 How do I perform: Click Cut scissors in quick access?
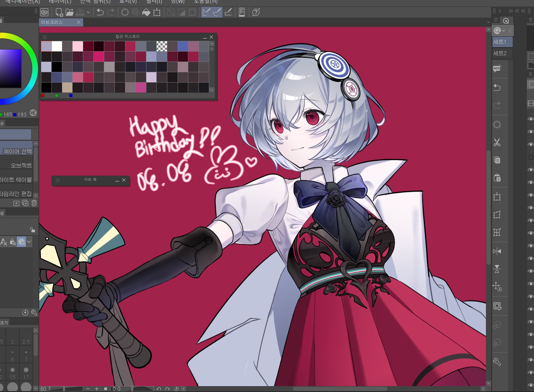click(497, 142)
